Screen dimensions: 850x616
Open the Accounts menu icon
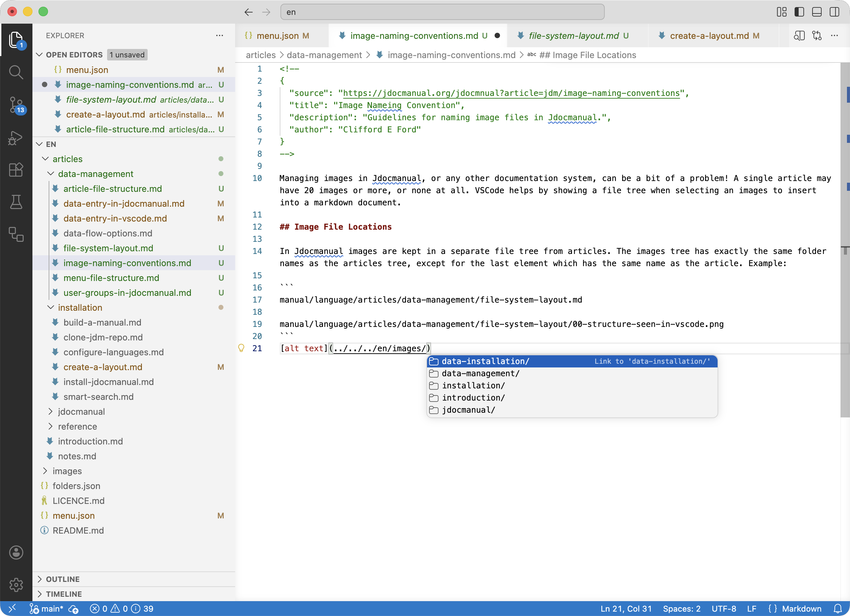pos(16,552)
